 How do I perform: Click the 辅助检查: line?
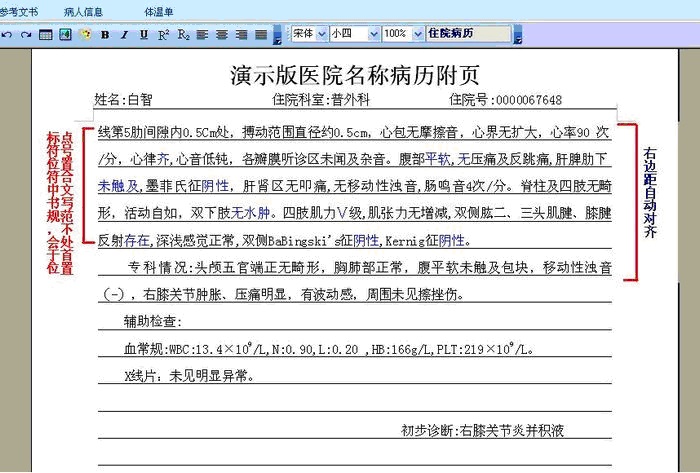pyautogui.click(x=153, y=321)
